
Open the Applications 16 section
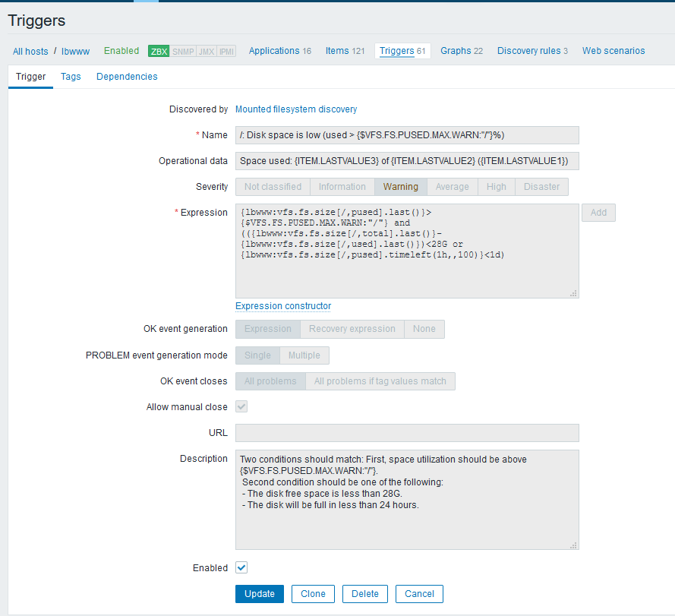[280, 51]
